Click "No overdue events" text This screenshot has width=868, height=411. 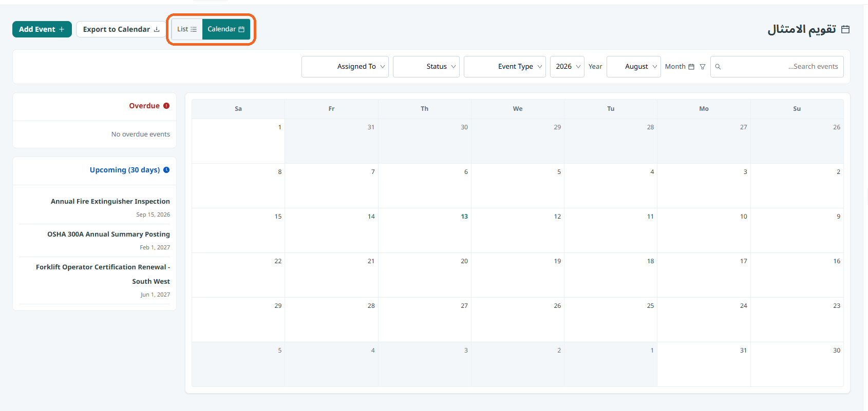pos(141,134)
